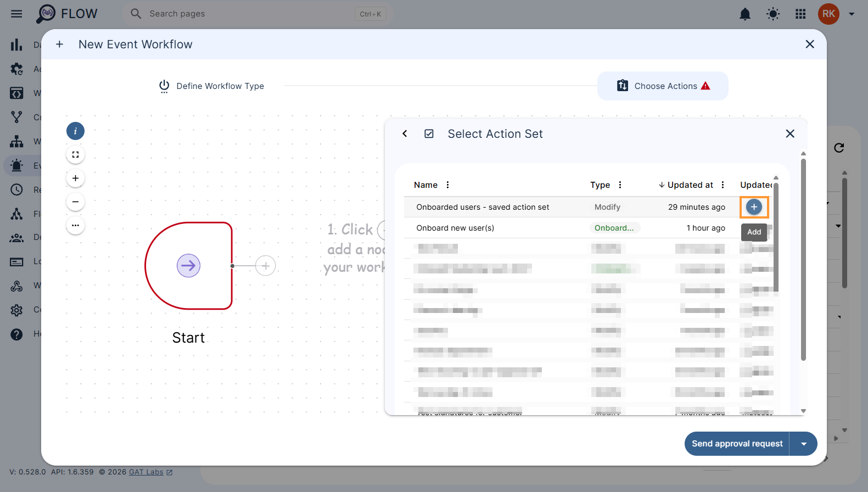868x492 pixels.
Task: Select the Onboard new user(s) row
Action: tap(589, 228)
